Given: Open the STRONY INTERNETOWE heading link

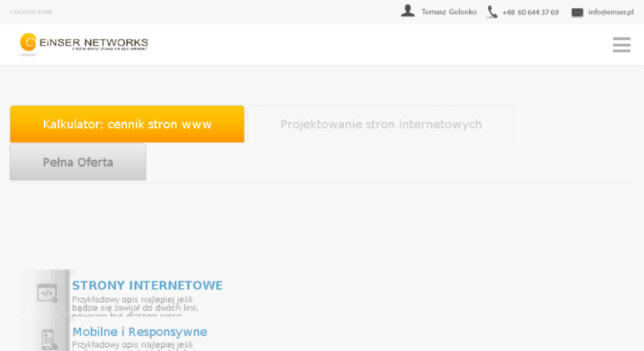Looking at the screenshot, I should click(x=147, y=285).
